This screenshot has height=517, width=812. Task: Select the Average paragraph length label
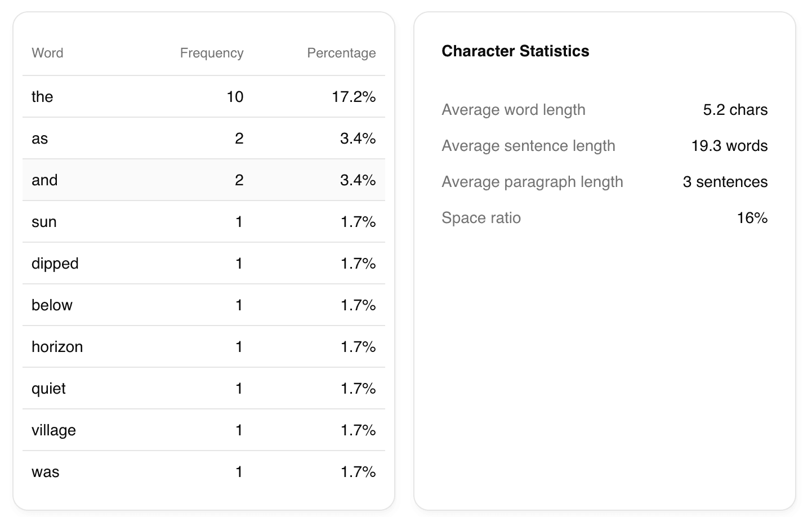pyautogui.click(x=532, y=182)
